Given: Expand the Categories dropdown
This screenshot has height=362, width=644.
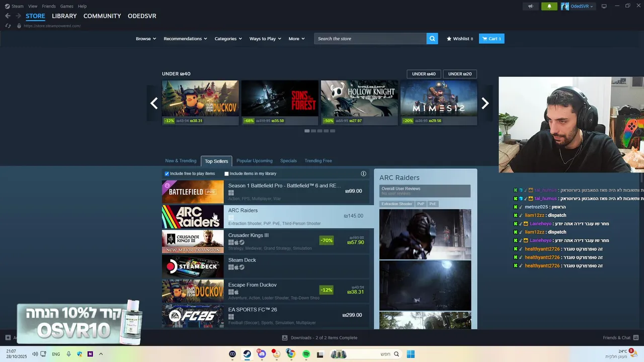Looking at the screenshot, I should (228, 39).
